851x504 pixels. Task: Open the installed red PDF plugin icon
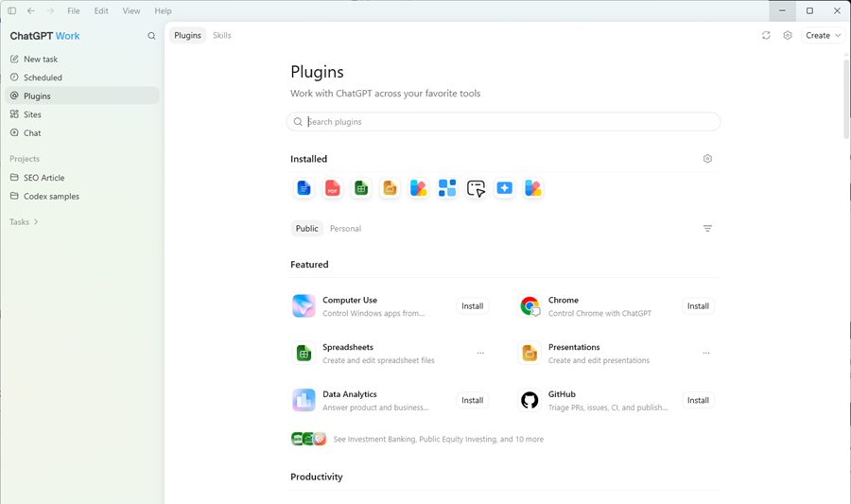333,188
